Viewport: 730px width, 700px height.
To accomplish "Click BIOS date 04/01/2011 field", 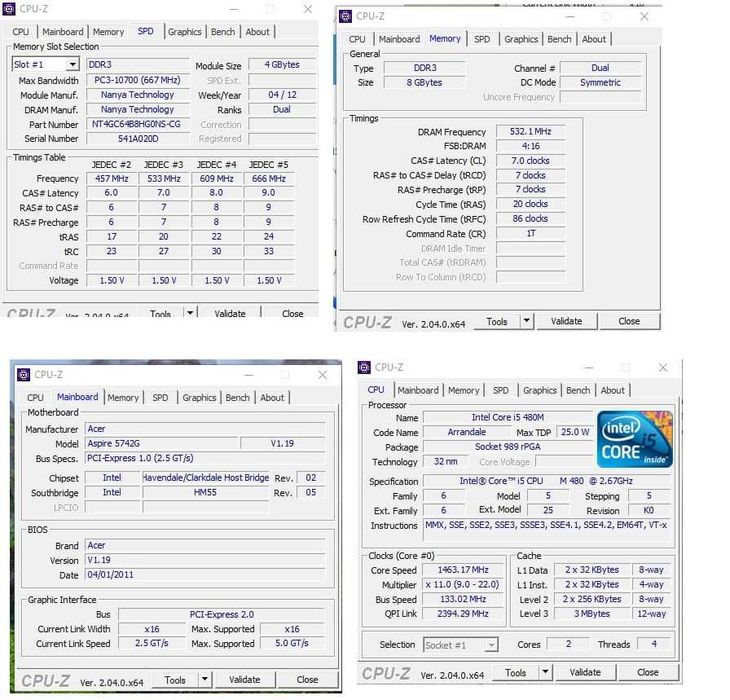I will point(205,574).
